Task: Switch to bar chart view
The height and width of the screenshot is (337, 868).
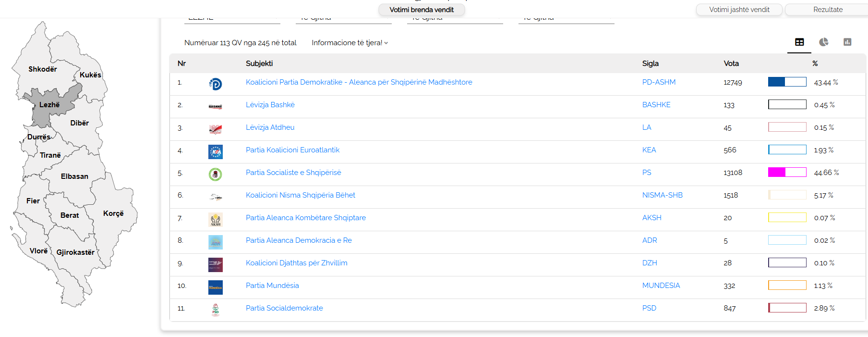Action: coord(847,42)
